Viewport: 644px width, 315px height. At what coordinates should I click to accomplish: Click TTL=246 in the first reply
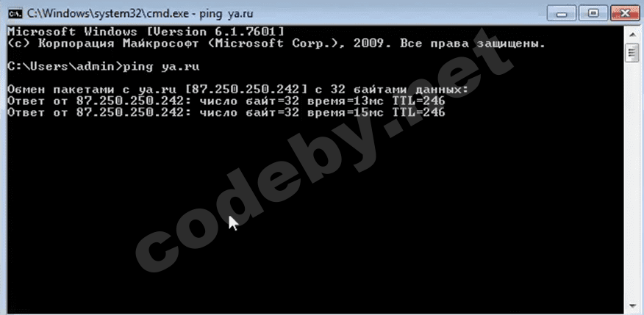coord(418,101)
